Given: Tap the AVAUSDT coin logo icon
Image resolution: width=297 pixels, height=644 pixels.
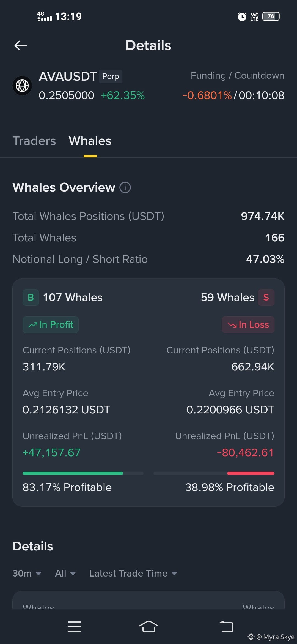Looking at the screenshot, I should [22, 86].
